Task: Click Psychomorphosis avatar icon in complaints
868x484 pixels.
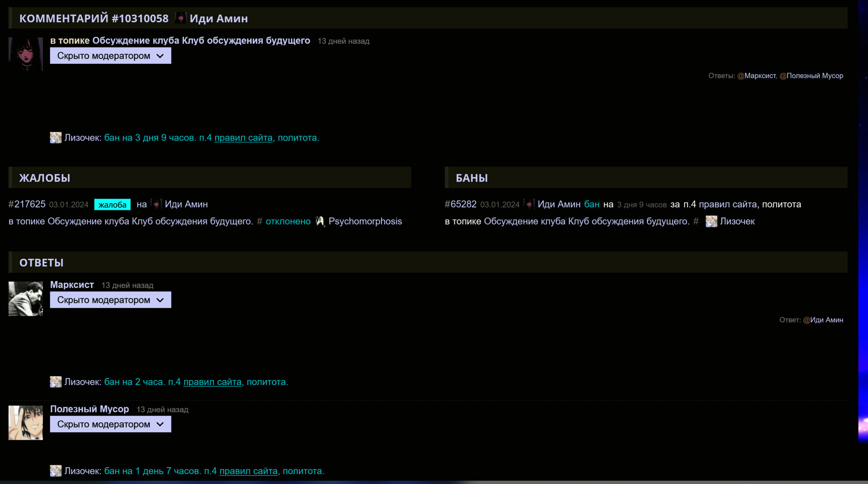Action: click(x=320, y=221)
